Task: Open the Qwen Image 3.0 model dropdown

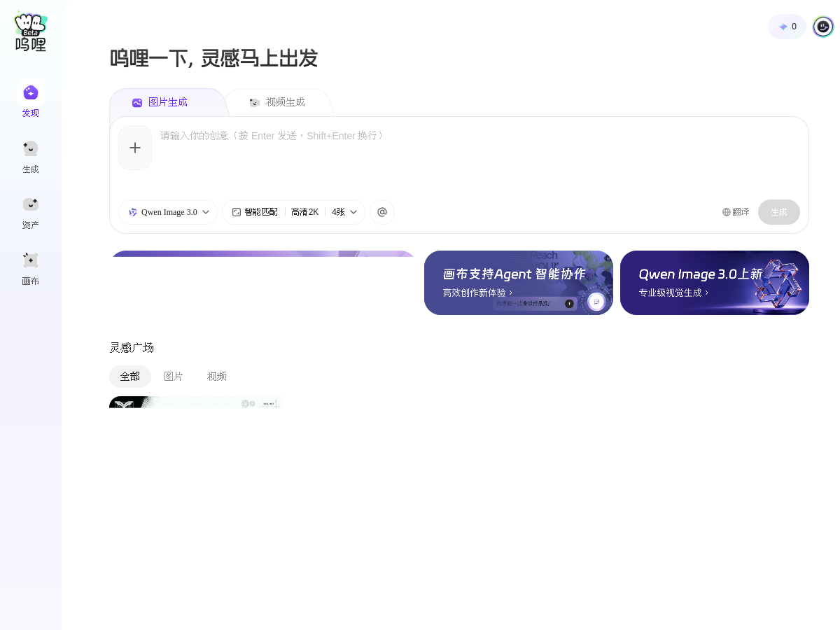Action: [168, 212]
